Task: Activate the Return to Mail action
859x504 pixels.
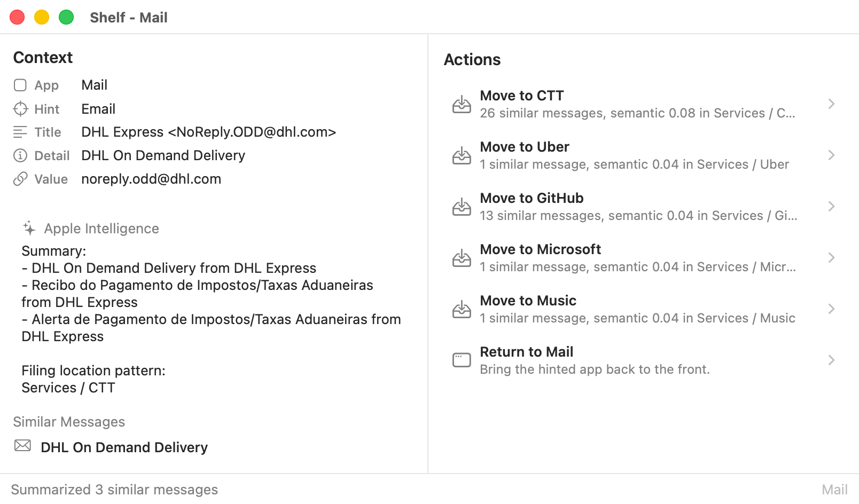Action: click(643, 360)
